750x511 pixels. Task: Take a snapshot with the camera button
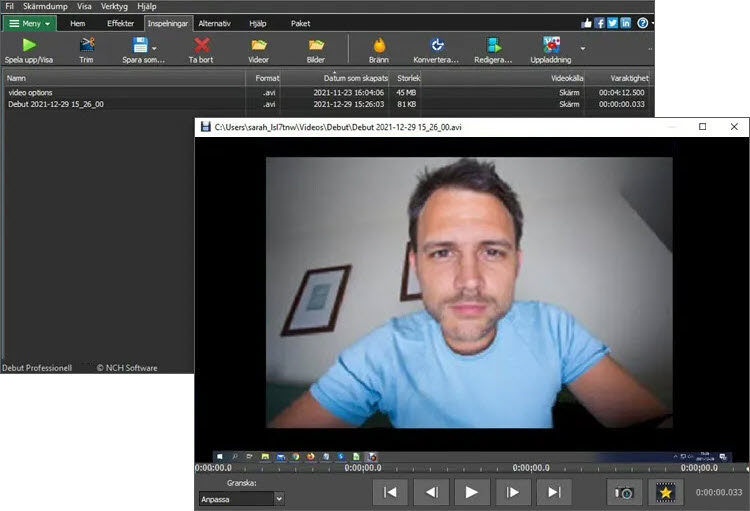click(624, 492)
